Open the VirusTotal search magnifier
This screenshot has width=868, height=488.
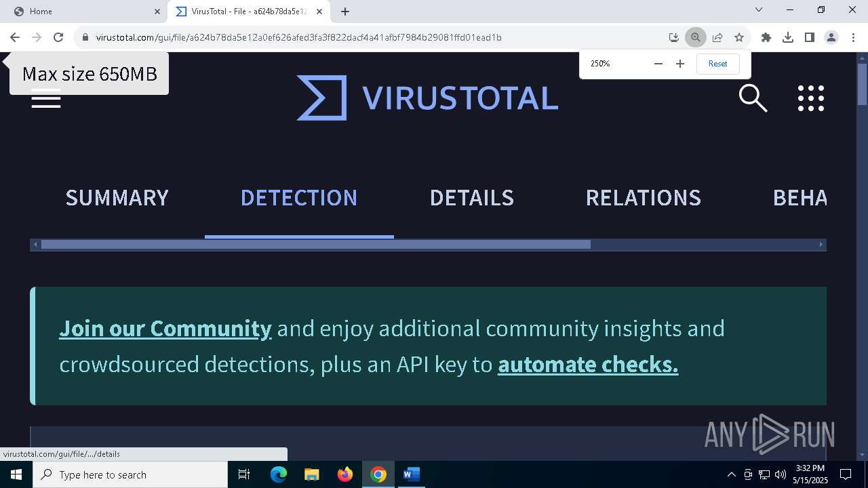753,98
